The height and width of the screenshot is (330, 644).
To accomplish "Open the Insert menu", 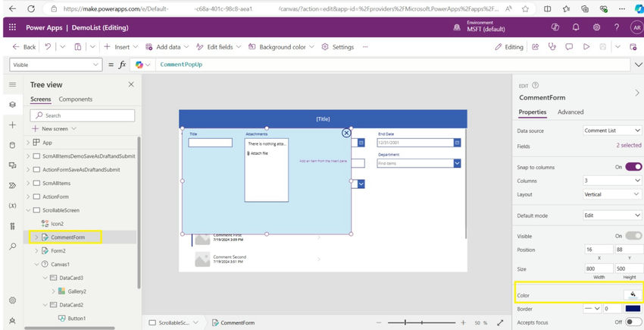I will click(120, 47).
